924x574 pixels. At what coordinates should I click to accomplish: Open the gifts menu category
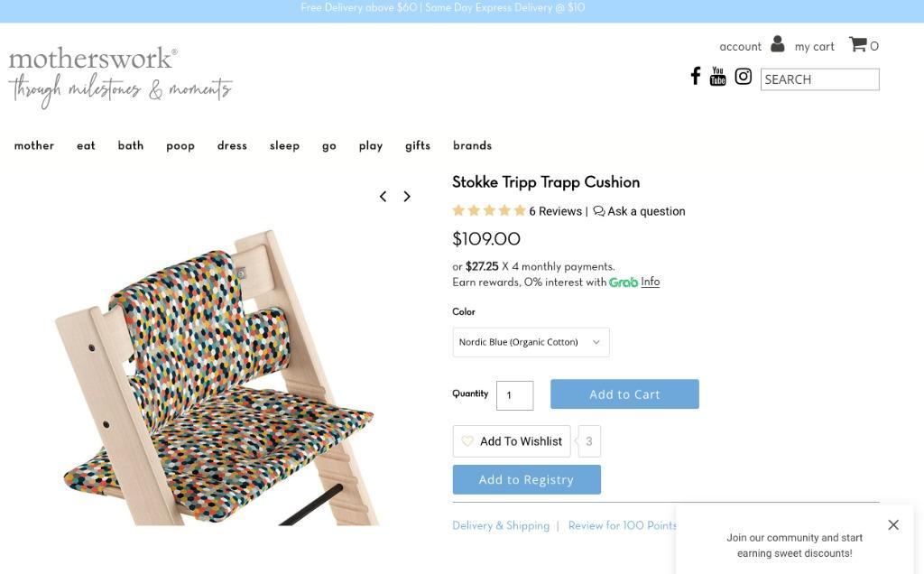point(418,145)
